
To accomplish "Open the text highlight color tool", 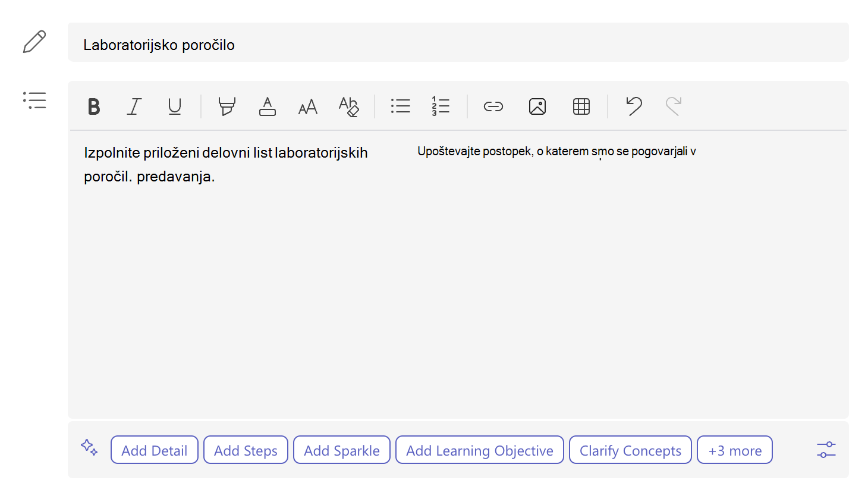I will coord(227,106).
